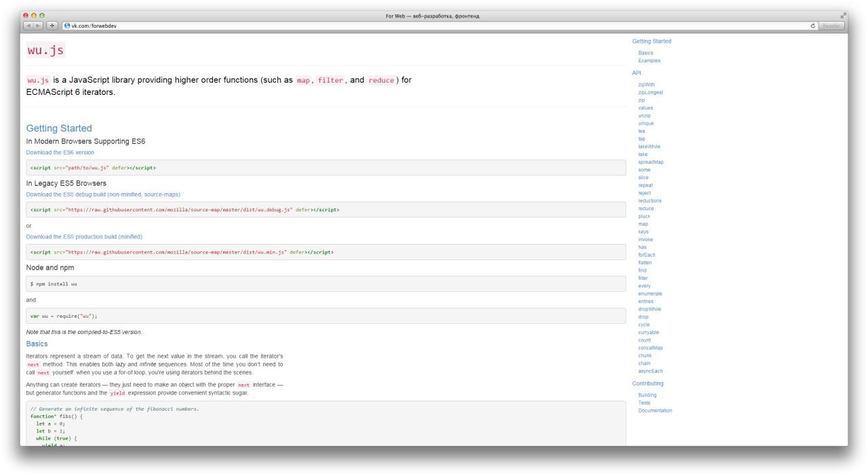Open 'Download the ES5 production build' link
Viewport: 868px width, 475px height.
click(84, 236)
